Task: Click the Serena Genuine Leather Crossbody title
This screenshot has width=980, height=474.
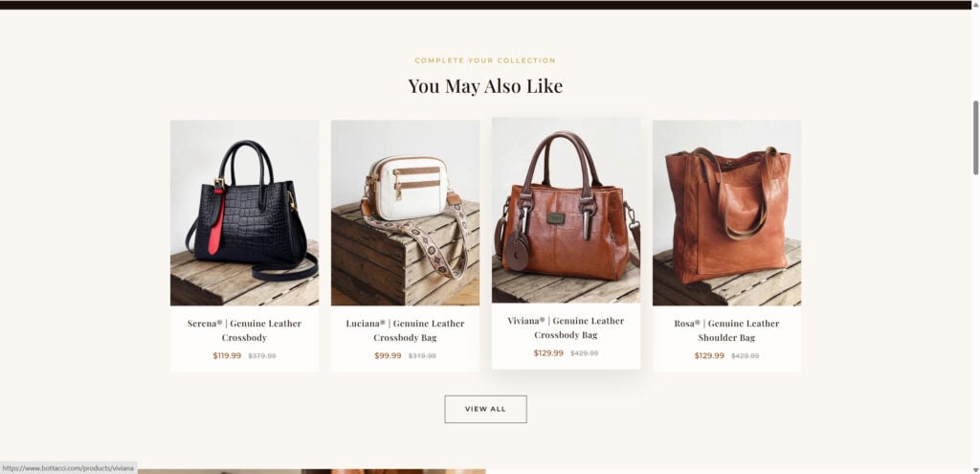Action: tap(244, 330)
